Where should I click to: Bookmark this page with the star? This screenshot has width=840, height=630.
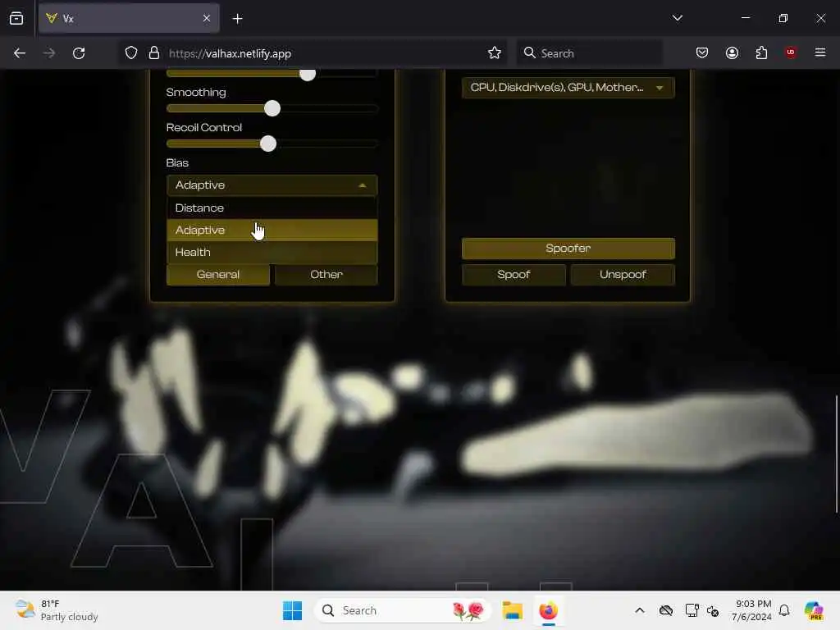point(495,53)
